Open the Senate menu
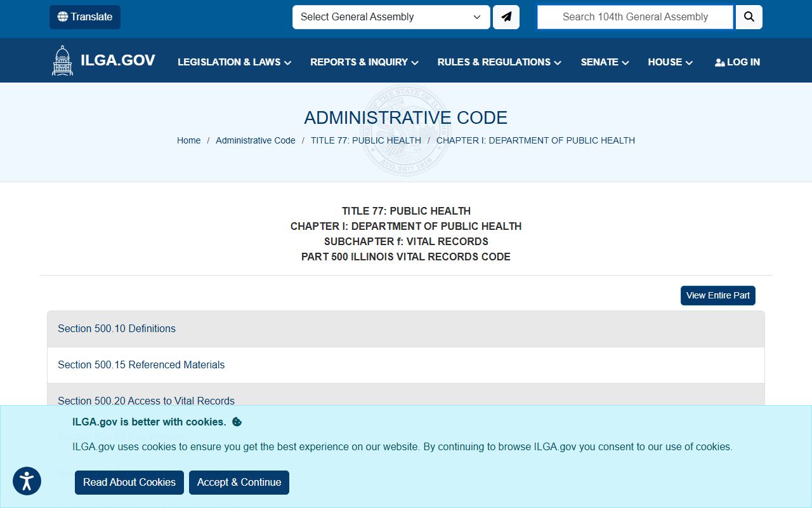 (x=605, y=62)
